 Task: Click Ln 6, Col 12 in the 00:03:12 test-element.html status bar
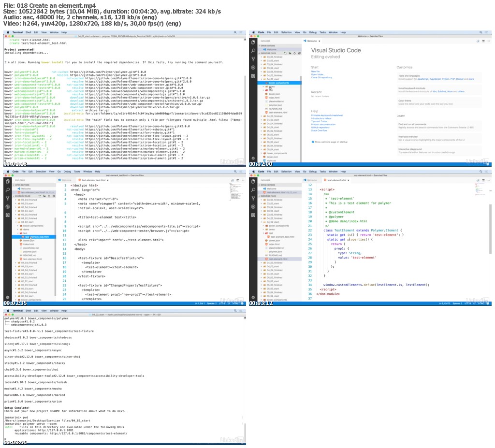tap(444, 303)
